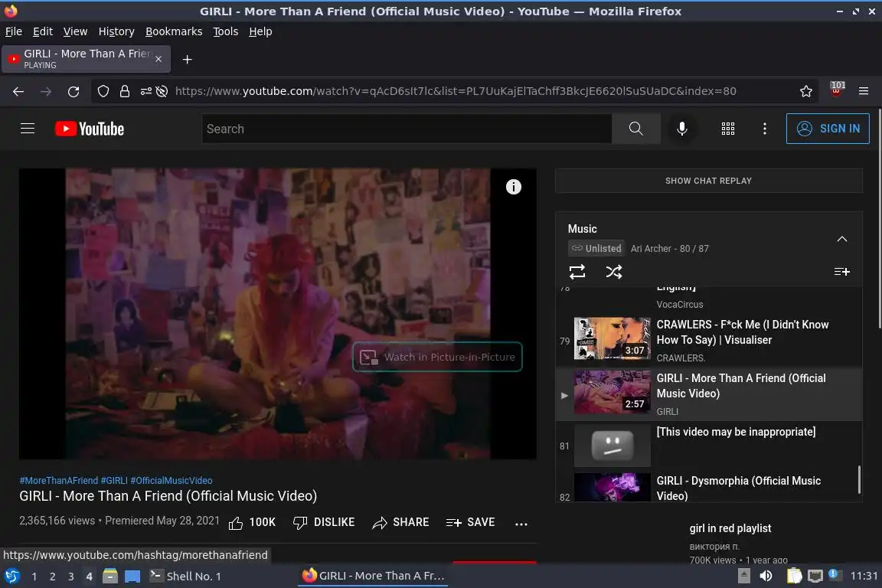Click the page vertical scrollbar
The height and width of the screenshot is (588, 882).
point(879,220)
